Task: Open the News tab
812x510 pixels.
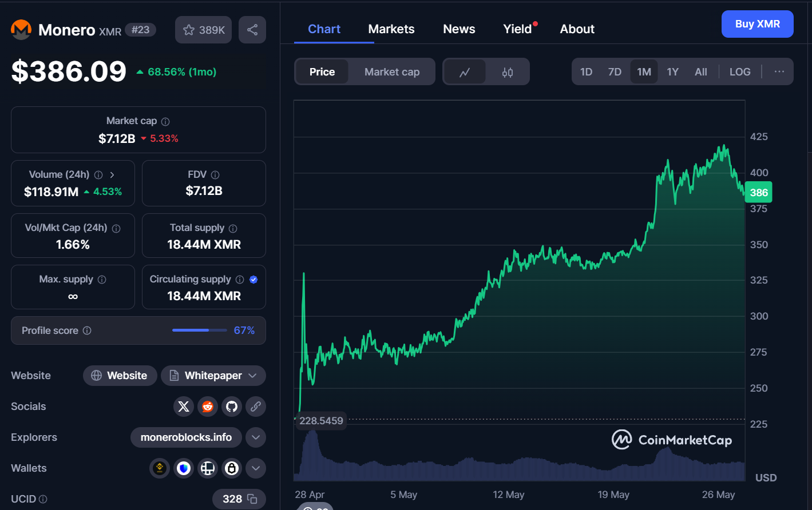Action: pyautogui.click(x=459, y=29)
